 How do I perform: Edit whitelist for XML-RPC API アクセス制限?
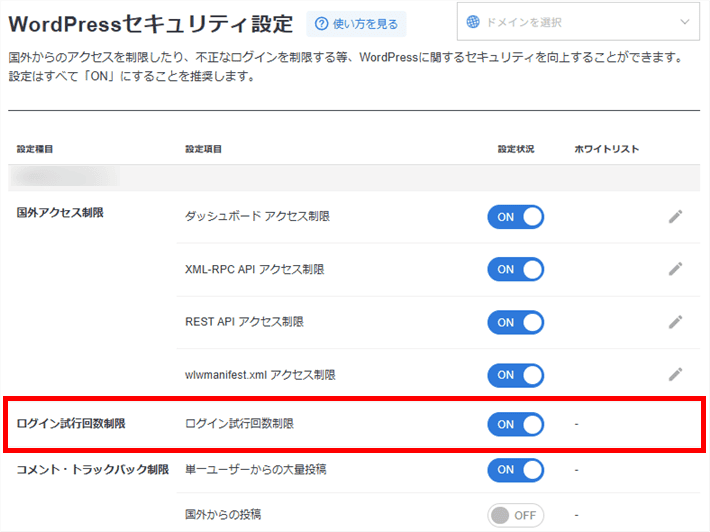pos(675,269)
